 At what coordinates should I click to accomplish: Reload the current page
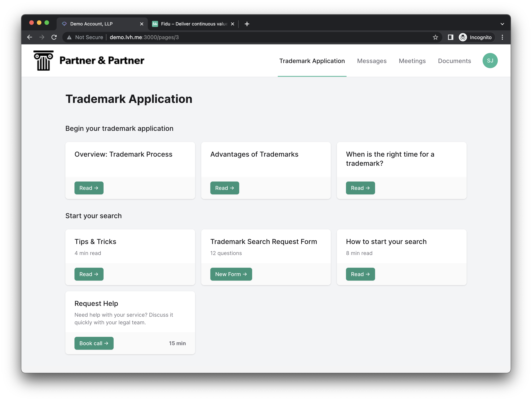[x=54, y=37]
